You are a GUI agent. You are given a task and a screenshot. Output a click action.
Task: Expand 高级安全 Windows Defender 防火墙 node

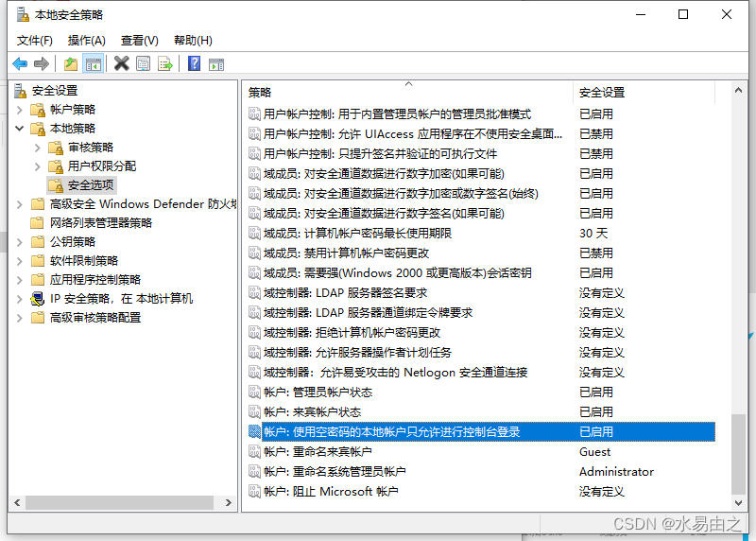click(x=19, y=204)
